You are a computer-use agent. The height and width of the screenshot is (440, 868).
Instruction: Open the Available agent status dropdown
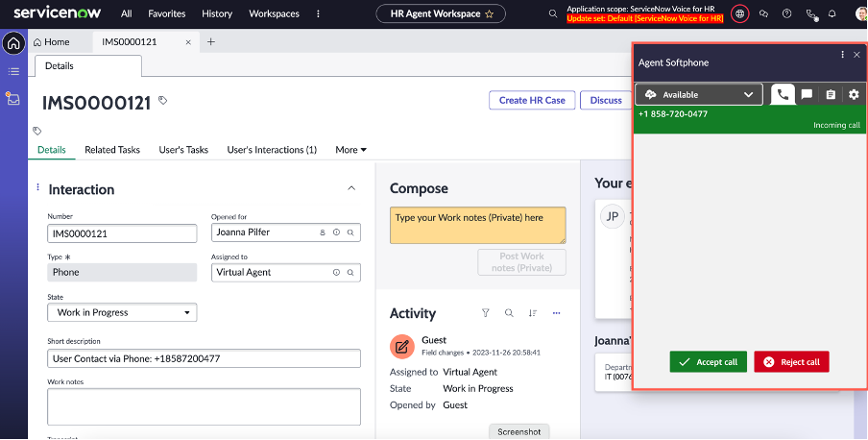pos(699,95)
